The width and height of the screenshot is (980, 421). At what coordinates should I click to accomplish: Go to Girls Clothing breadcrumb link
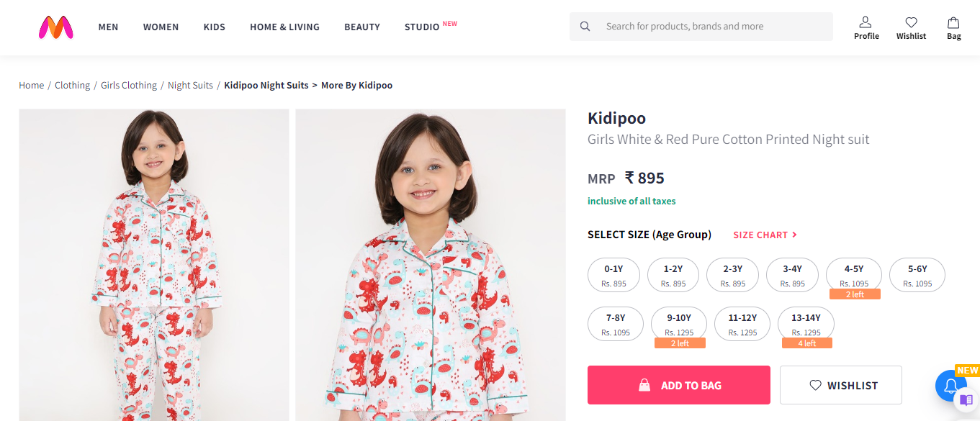(x=129, y=85)
